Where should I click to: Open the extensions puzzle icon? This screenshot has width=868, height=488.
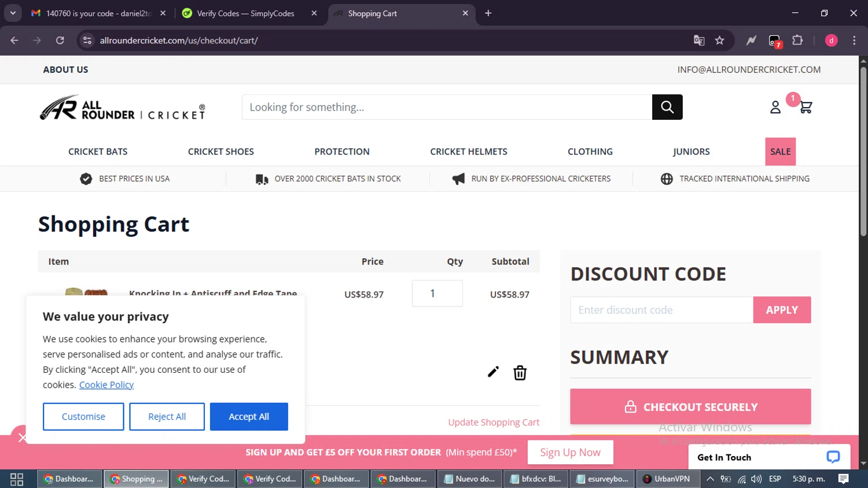click(797, 41)
